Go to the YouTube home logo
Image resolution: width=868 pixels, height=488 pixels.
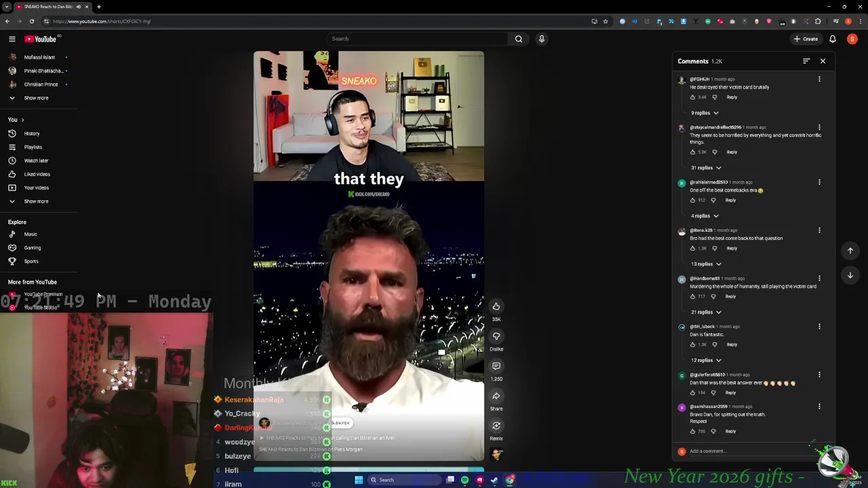coord(41,39)
